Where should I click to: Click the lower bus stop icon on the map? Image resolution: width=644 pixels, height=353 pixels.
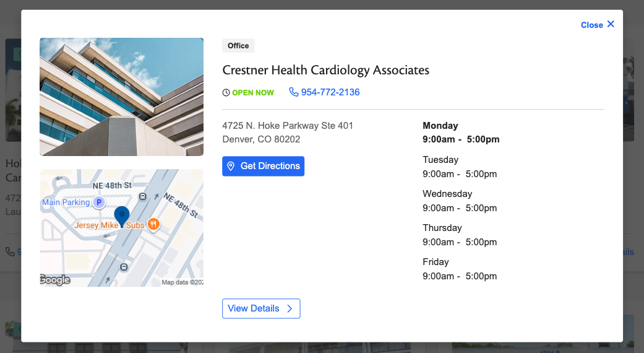point(124,267)
